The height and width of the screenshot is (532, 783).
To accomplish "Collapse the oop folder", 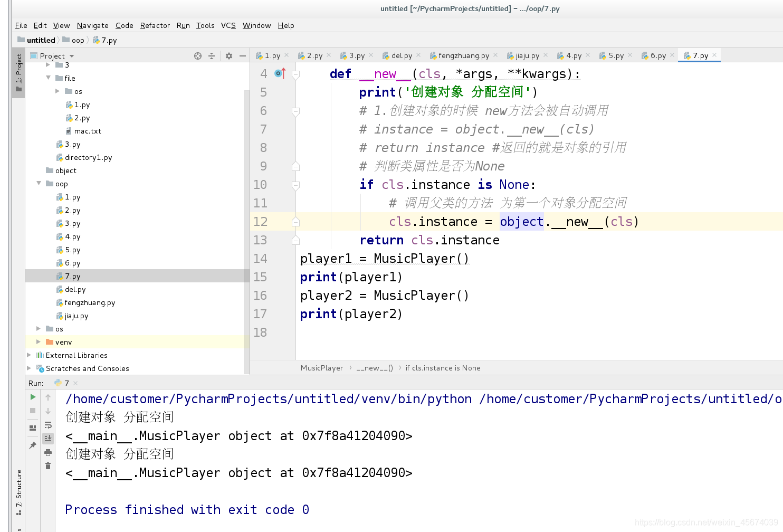I will [x=39, y=183].
